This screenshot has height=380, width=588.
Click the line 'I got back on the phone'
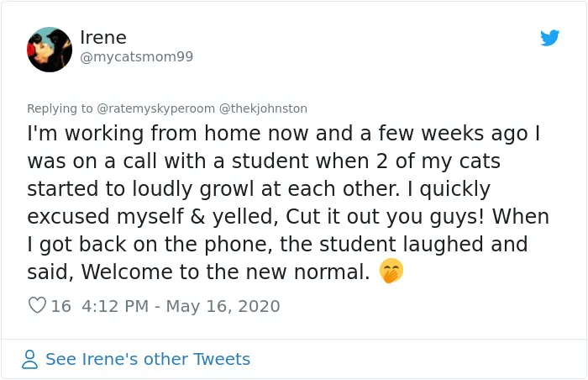[277, 245]
